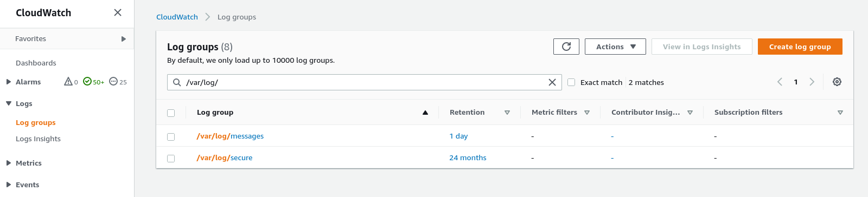The width and height of the screenshot is (868, 197).
Task: Go to next page arrow
Action: click(812, 82)
